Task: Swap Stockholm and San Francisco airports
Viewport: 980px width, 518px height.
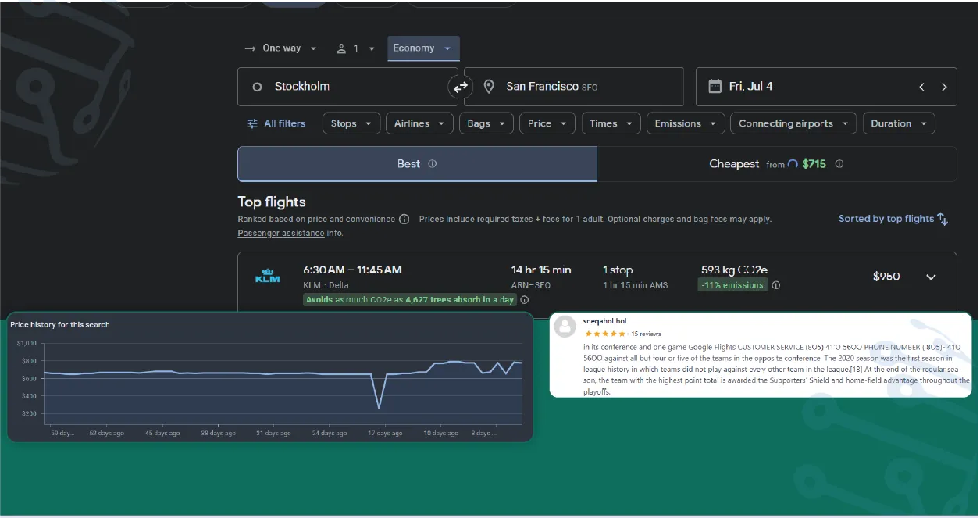Action: [460, 87]
